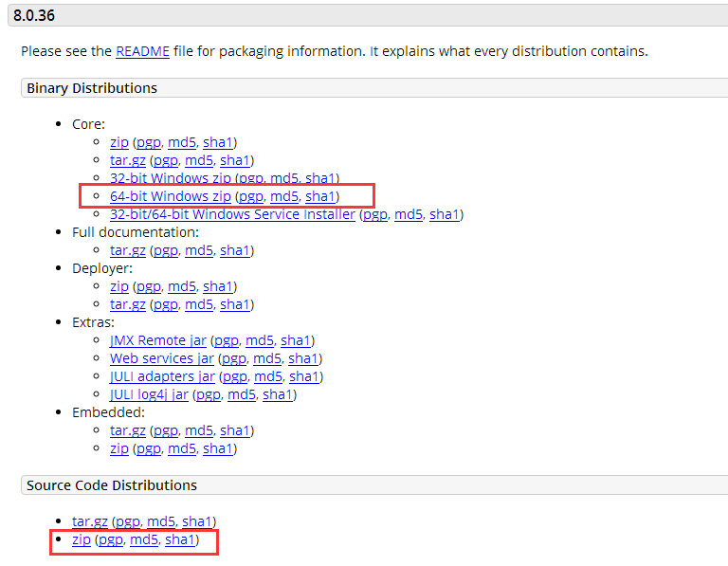Open pgp link for Embedded zip

tap(149, 448)
